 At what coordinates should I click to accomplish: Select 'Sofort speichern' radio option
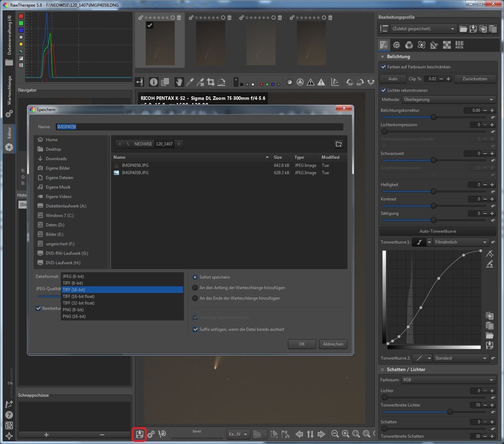pyautogui.click(x=195, y=277)
